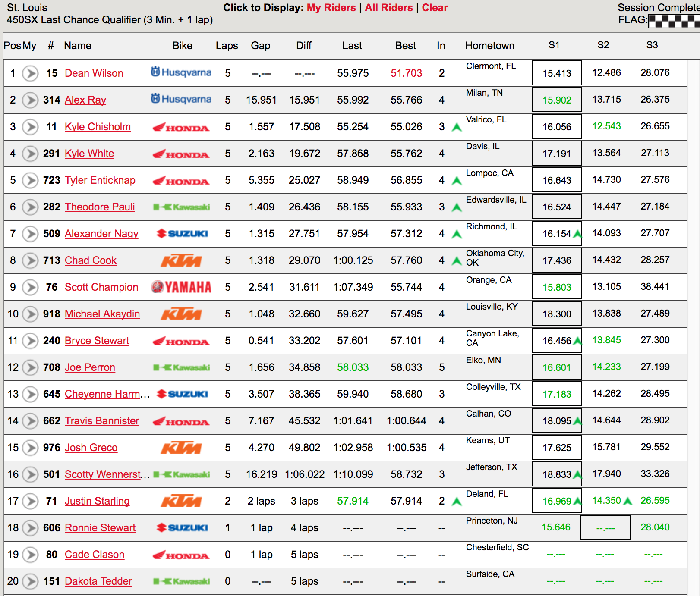700x596 pixels.
Task: Toggle My Riders arrow for Theodore Pauli
Action: coord(30,207)
